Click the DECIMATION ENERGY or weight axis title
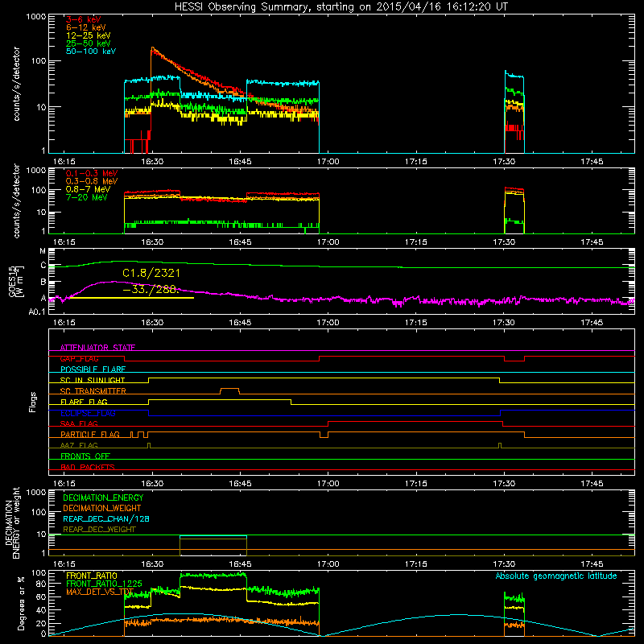The height and width of the screenshot is (644, 644). tap(12, 522)
